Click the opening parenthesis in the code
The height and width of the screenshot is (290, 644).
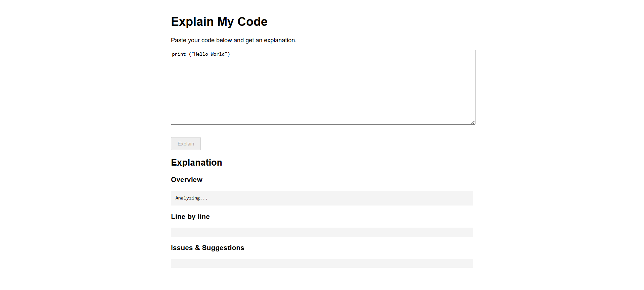190,54
